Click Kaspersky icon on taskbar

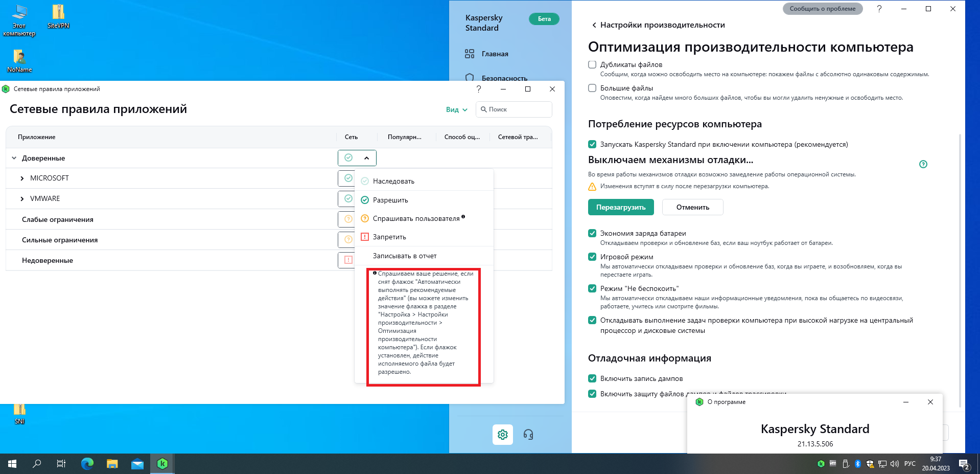tap(162, 464)
